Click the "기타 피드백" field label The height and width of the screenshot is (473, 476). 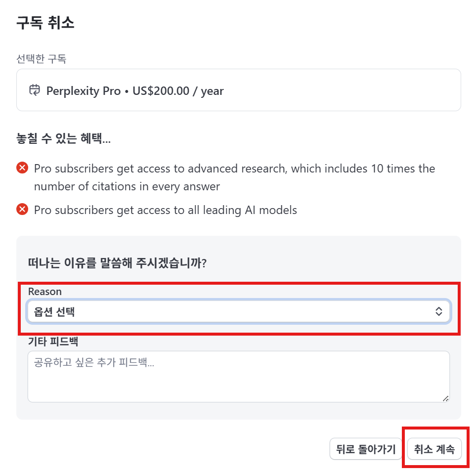pyautogui.click(x=53, y=341)
